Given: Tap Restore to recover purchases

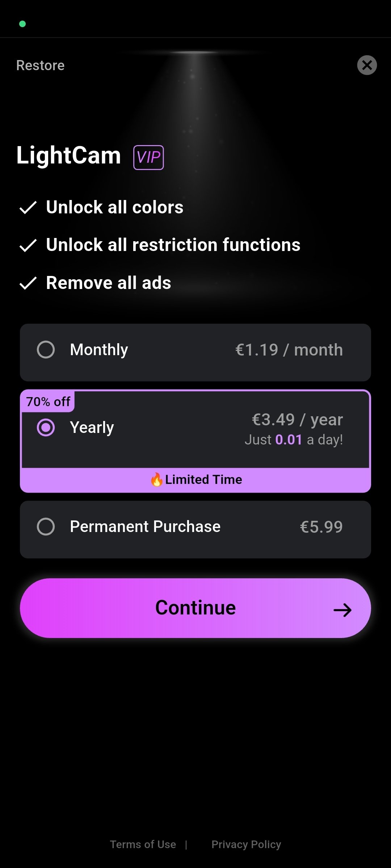Looking at the screenshot, I should coord(41,65).
